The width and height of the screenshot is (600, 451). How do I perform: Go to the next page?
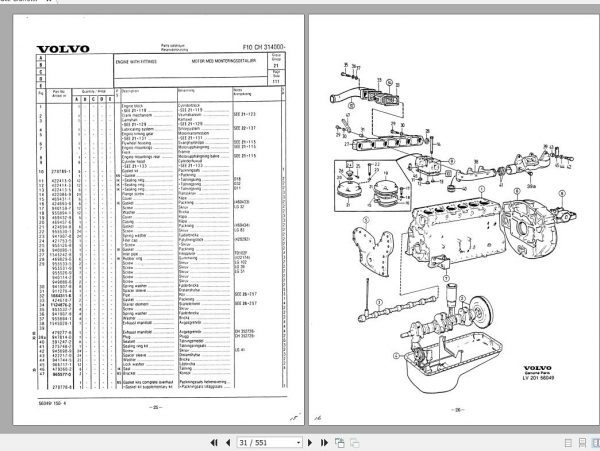pos(310,443)
